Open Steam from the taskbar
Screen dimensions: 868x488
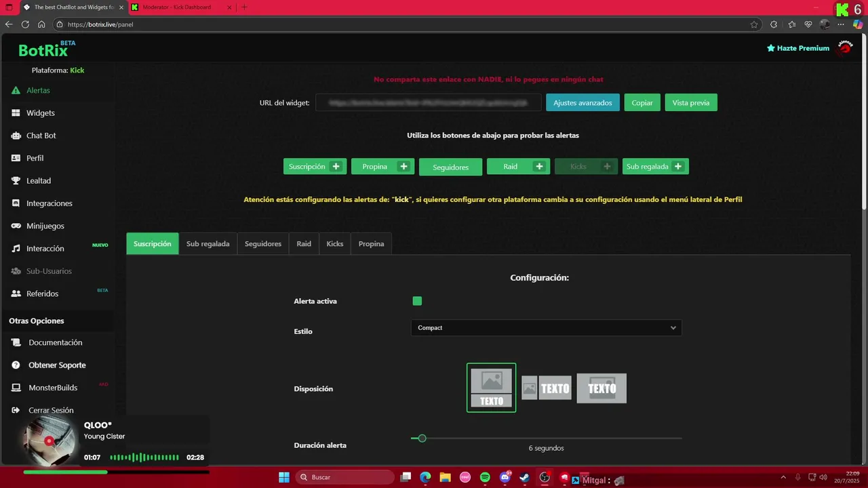coord(524,477)
